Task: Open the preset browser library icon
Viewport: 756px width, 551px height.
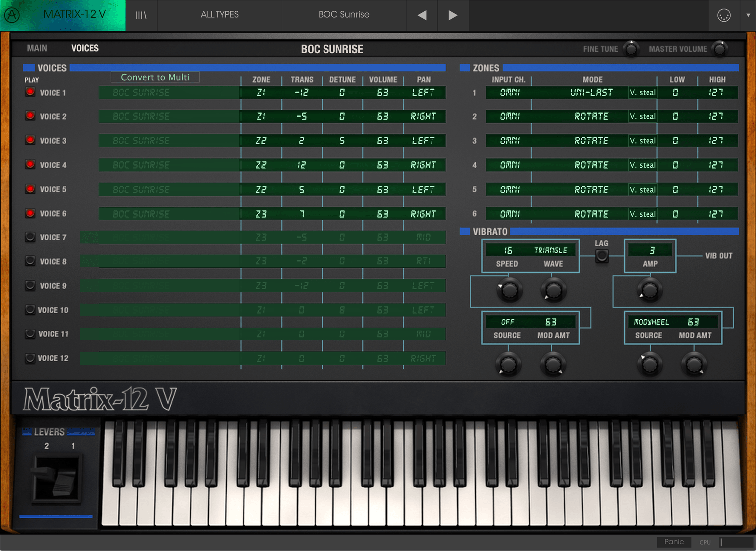Action: (x=141, y=15)
